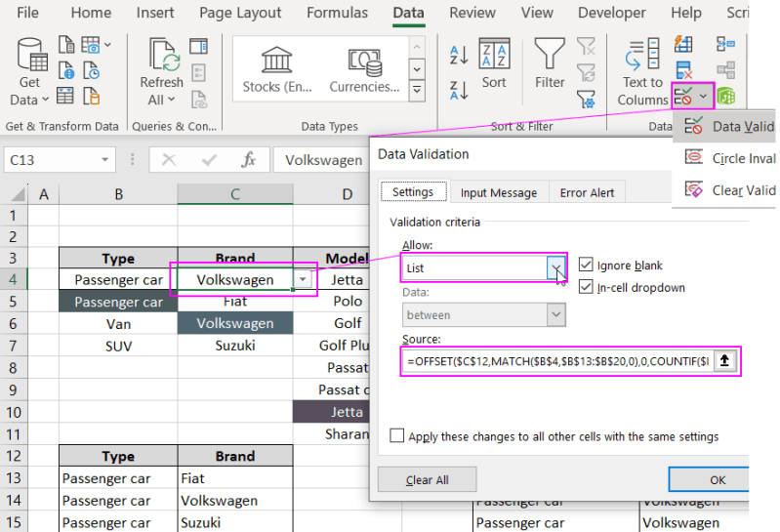Confirm formula entry with checkmark icon
This screenshot has width=780, height=532.
click(209, 160)
